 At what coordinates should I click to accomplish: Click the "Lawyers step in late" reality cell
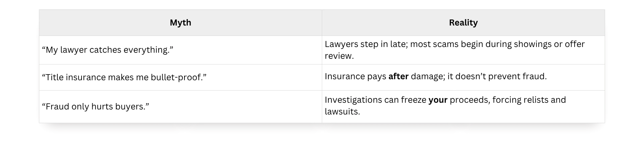463,50
